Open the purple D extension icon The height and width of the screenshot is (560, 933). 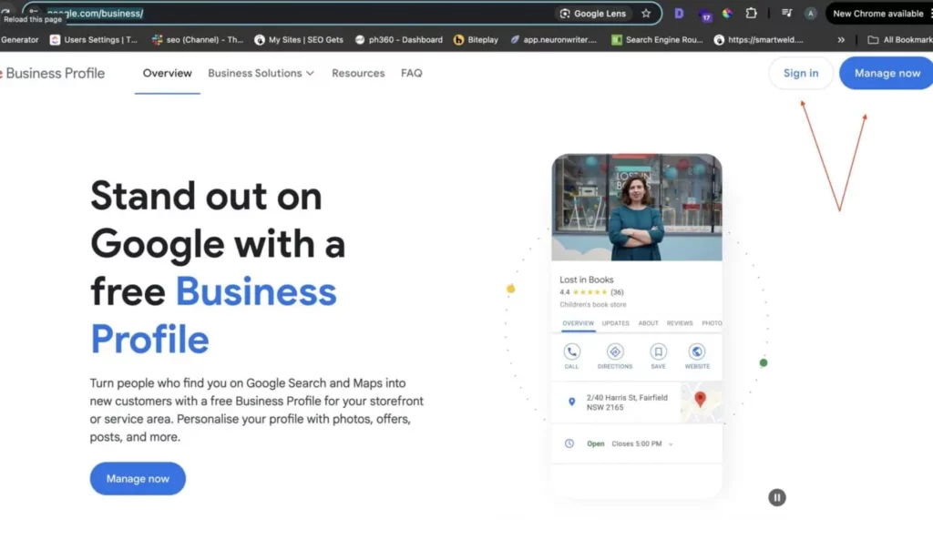679,13
